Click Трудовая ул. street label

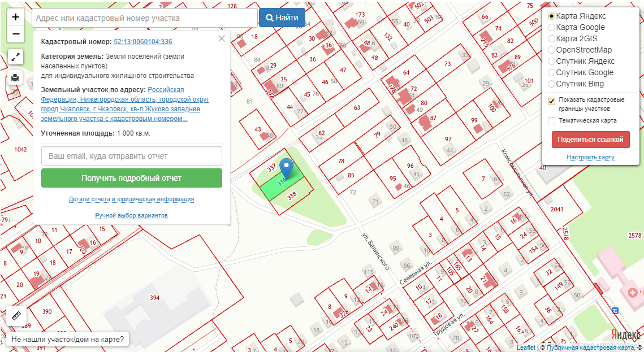click(x=448, y=325)
